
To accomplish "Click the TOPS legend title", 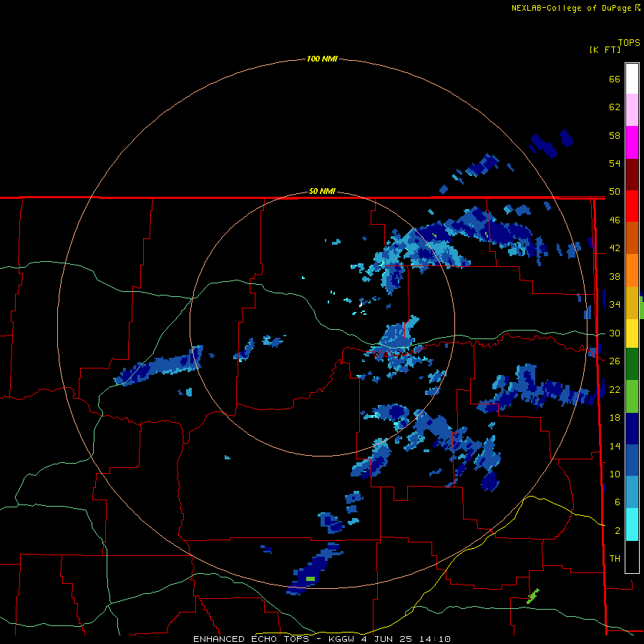I will [629, 43].
